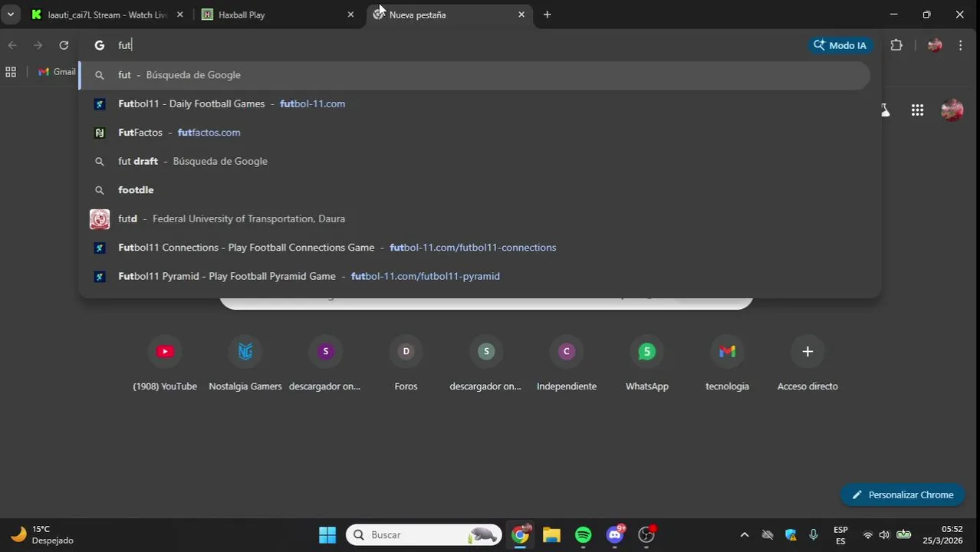Reload the current page
Image resolution: width=980 pixels, height=552 pixels.
click(x=64, y=45)
